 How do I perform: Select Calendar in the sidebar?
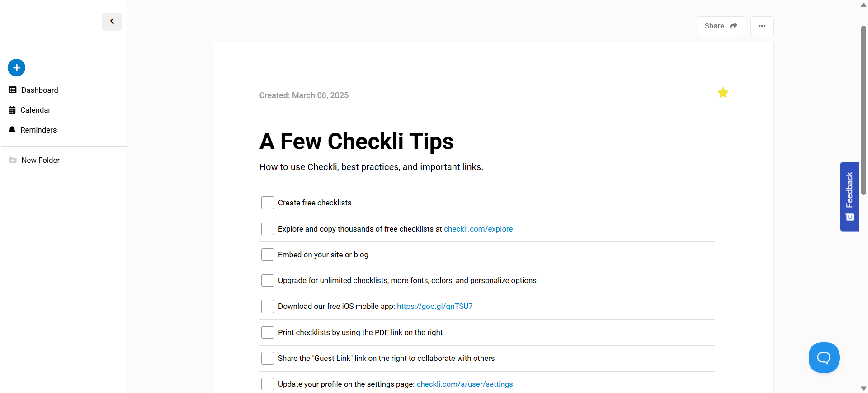12,109
